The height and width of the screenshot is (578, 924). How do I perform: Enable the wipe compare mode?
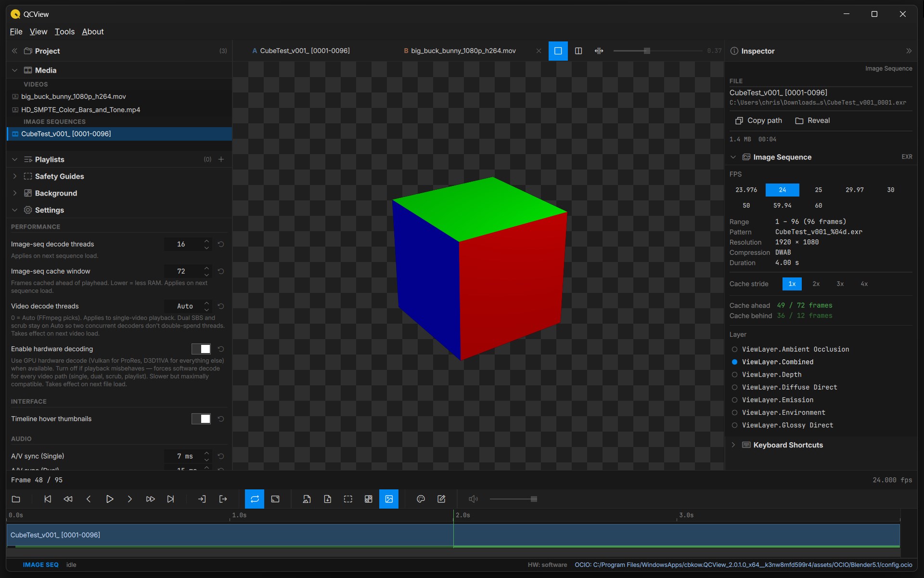599,51
